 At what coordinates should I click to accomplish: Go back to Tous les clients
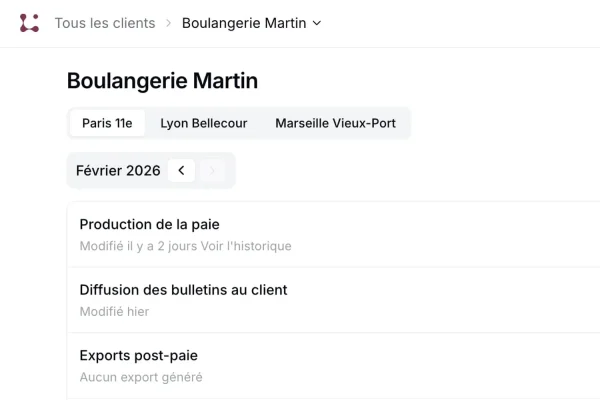[x=105, y=23]
